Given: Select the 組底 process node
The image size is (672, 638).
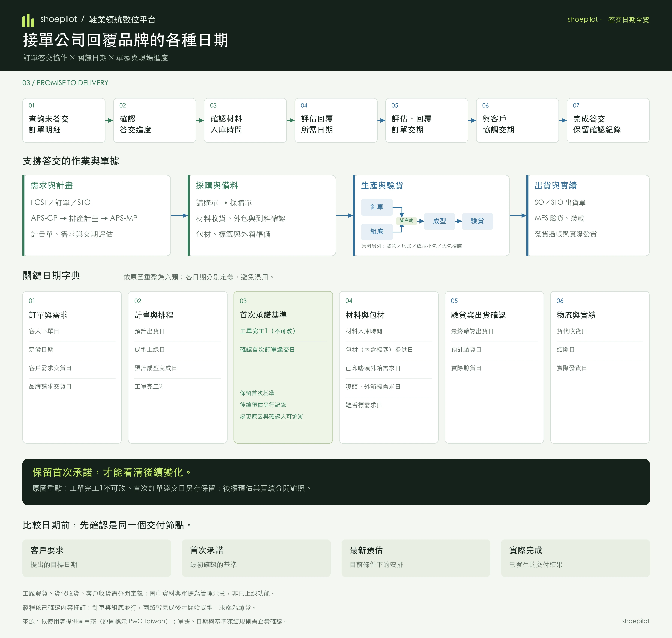Looking at the screenshot, I should (x=377, y=232).
